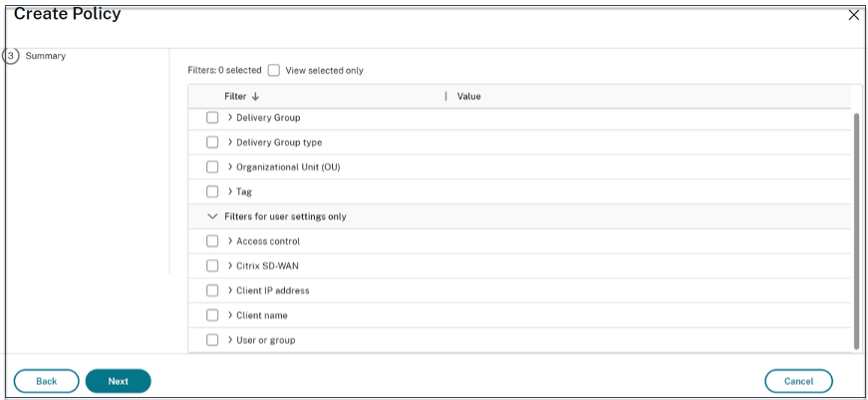This screenshot has width=868, height=400.
Task: Collapse Filters for user settings only
Action: click(212, 216)
